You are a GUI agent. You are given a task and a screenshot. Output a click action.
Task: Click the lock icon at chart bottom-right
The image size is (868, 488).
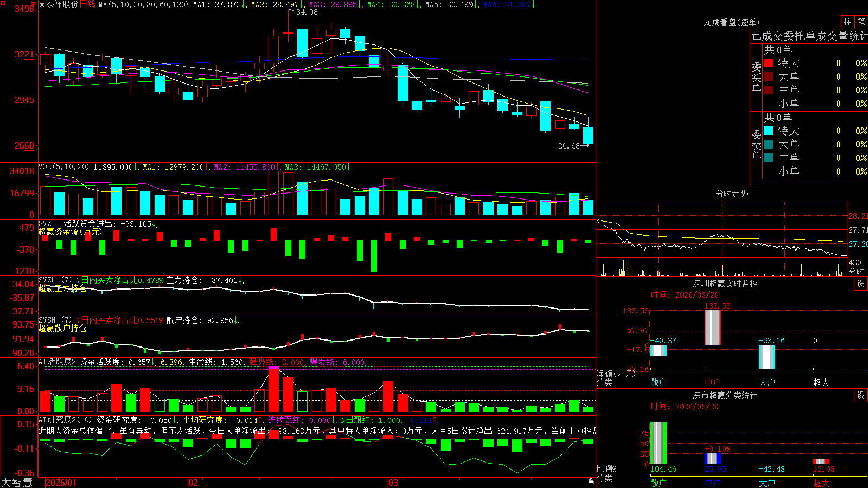(591, 481)
